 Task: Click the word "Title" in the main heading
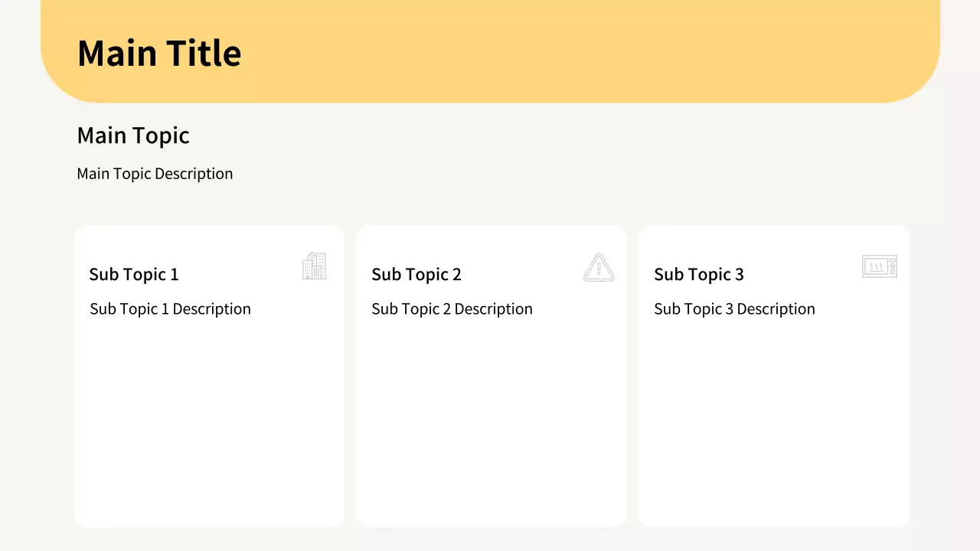pos(204,54)
